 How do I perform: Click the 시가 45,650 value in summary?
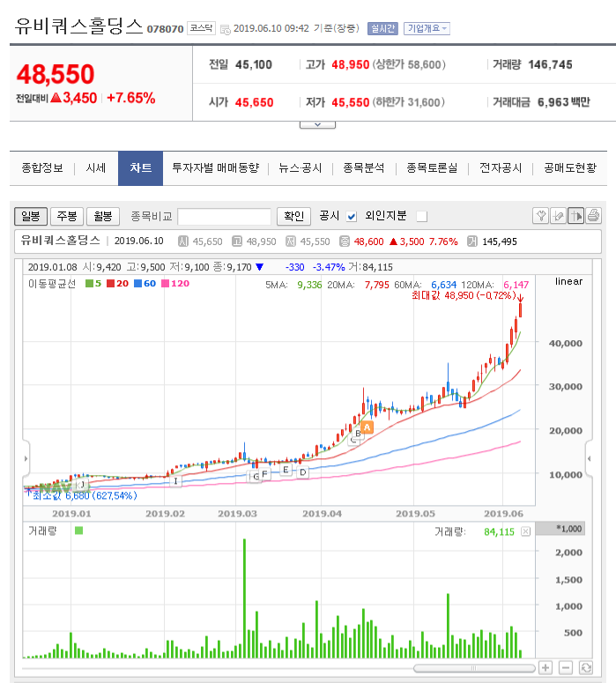click(255, 102)
